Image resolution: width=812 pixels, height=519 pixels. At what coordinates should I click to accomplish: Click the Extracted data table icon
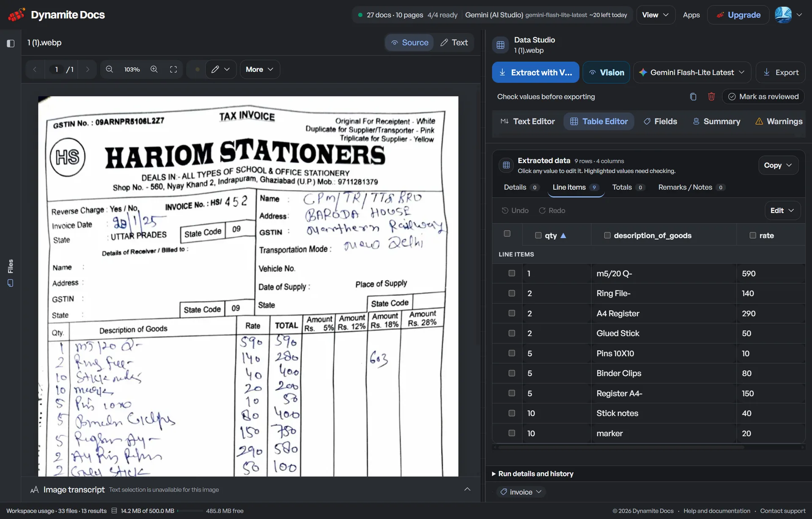506,165
